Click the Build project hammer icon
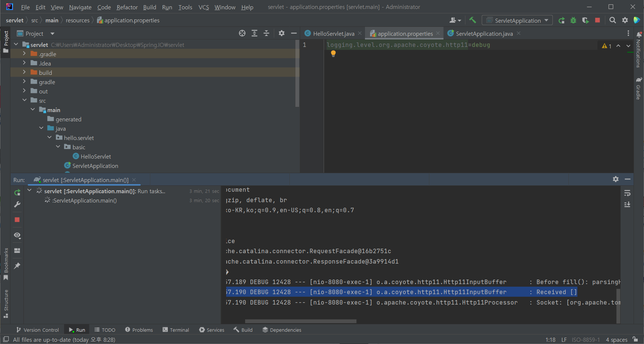644x344 pixels. coord(472,20)
